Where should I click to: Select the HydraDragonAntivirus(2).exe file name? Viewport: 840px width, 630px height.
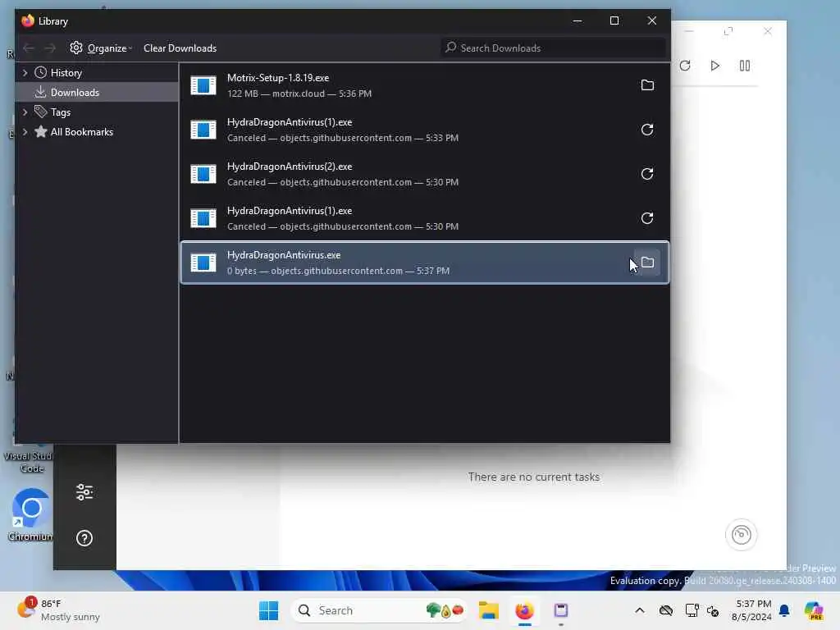[290, 167]
